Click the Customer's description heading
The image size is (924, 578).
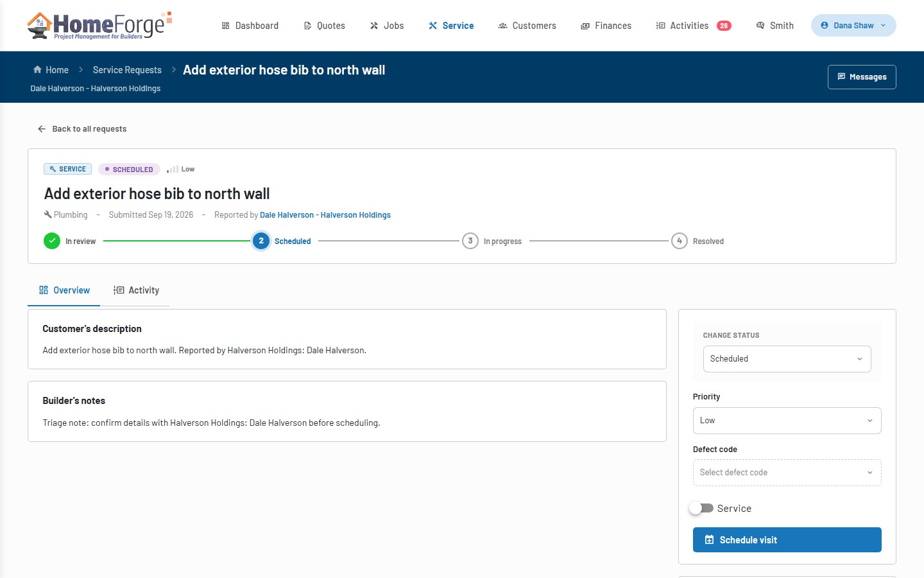coord(92,329)
